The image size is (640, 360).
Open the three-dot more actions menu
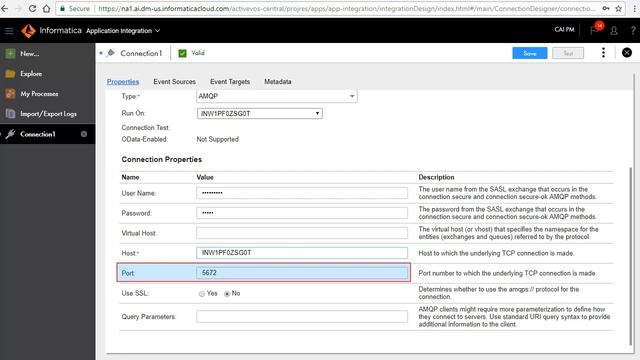(x=603, y=53)
